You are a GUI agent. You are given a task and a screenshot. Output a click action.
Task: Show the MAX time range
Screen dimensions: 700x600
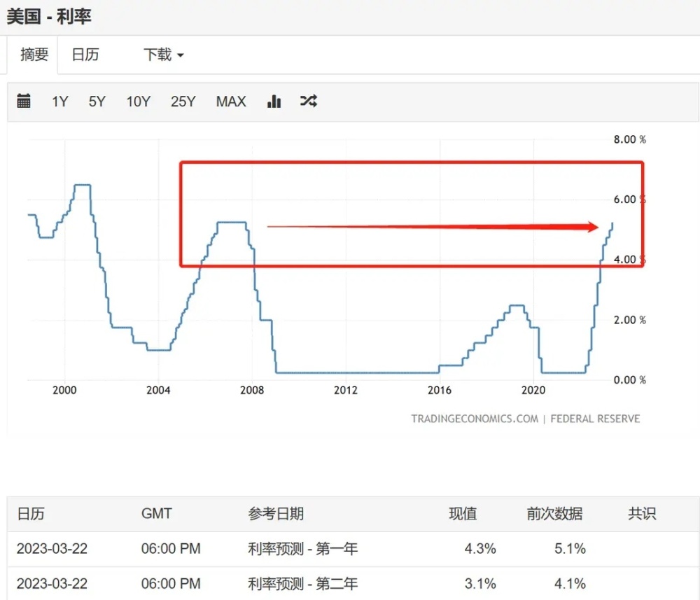[x=231, y=102]
